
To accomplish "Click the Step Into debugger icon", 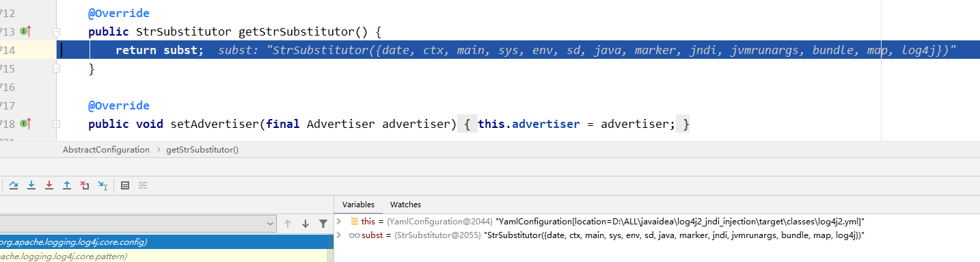I will tap(31, 185).
